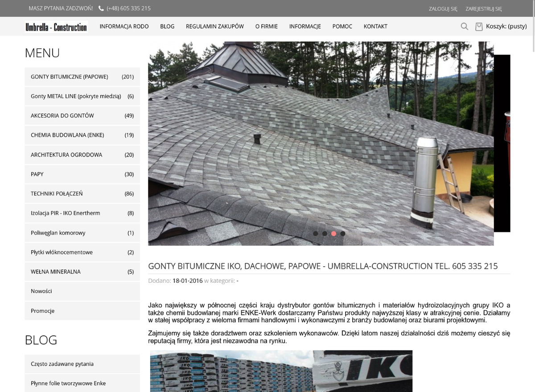Open AKCESORIA DO GONTÓW category

[82, 116]
